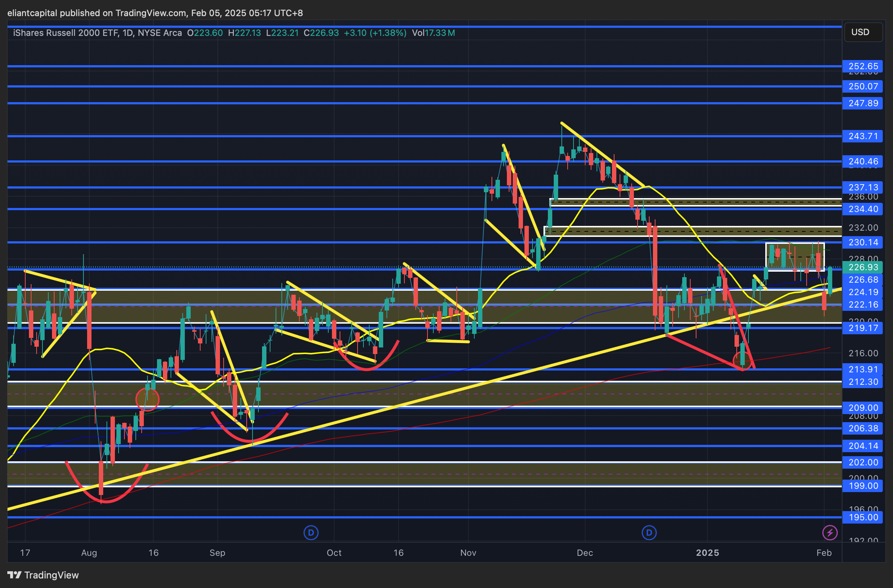The width and height of the screenshot is (893, 588).
Task: Select the 252.65 price level label
Action: (x=863, y=66)
